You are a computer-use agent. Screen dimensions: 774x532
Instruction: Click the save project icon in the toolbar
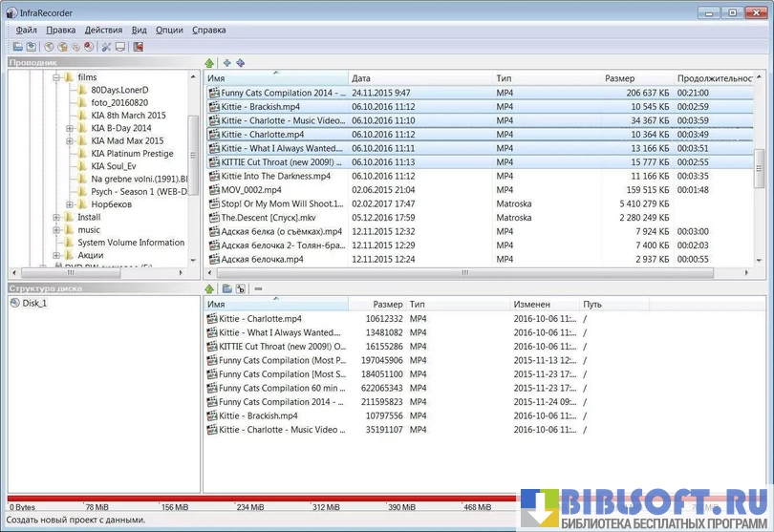(31, 47)
